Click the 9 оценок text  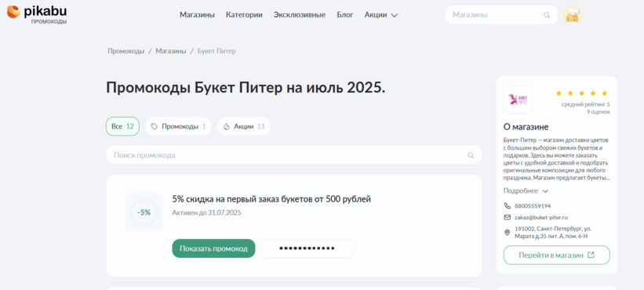click(598, 112)
